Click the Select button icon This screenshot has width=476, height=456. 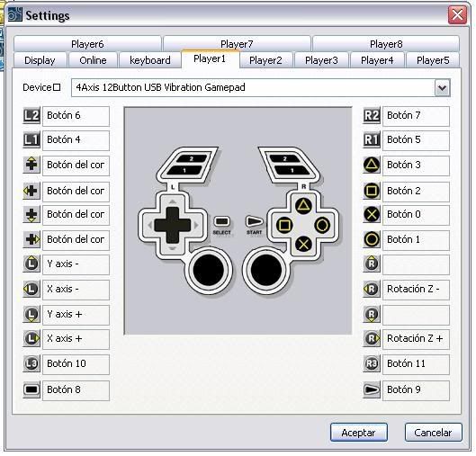[x=31, y=389]
